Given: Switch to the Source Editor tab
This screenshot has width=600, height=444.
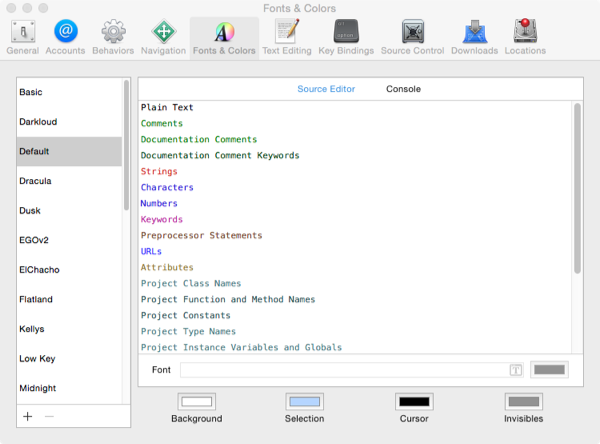Looking at the screenshot, I should [x=326, y=89].
